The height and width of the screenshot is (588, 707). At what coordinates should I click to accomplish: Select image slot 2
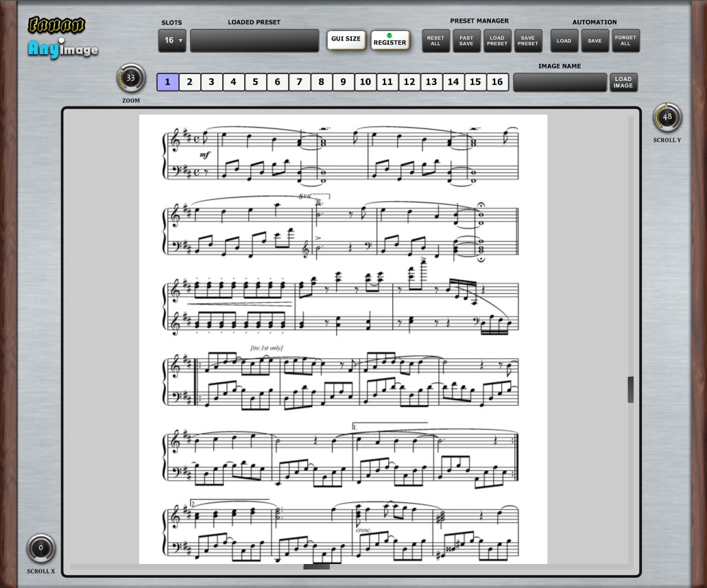190,82
